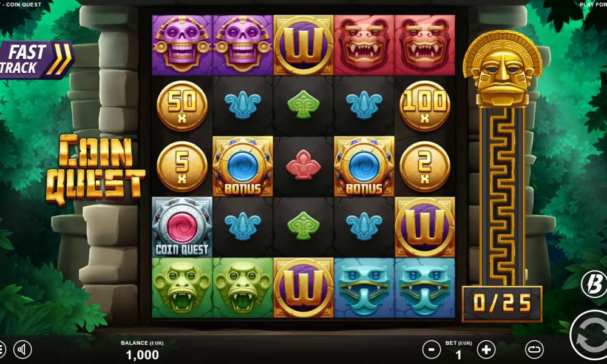607x364 pixels.
Task: Open the bonus buy B icon
Action: pos(594,285)
